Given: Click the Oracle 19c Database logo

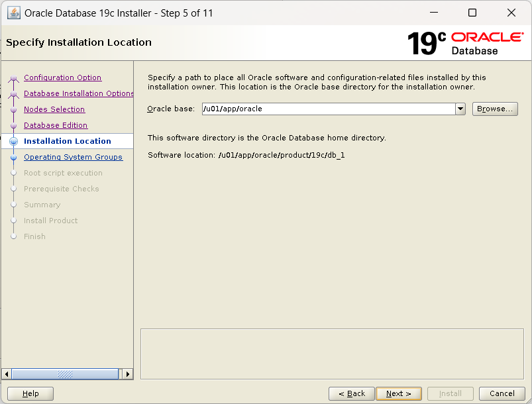Looking at the screenshot, I should [x=466, y=44].
